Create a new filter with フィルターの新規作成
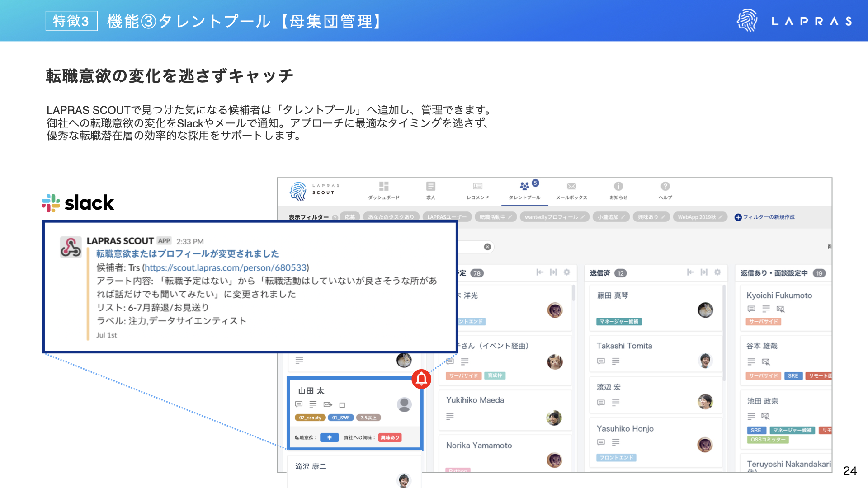The width and height of the screenshot is (868, 488). click(764, 217)
